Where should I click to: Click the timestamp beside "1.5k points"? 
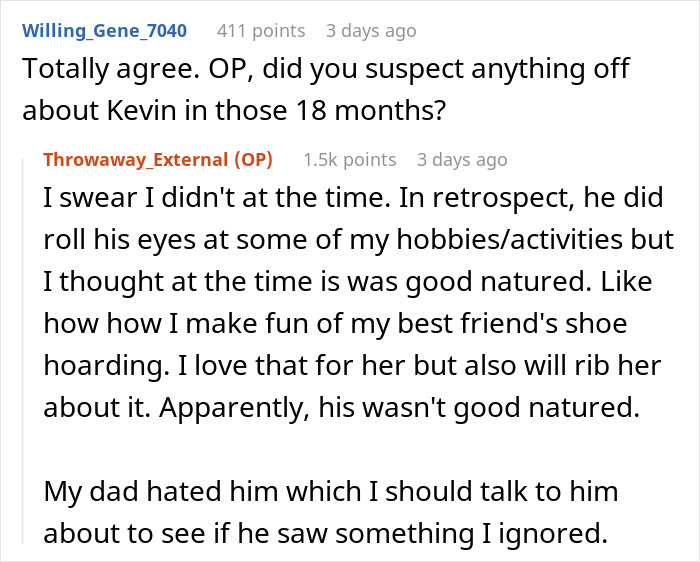[x=462, y=160]
